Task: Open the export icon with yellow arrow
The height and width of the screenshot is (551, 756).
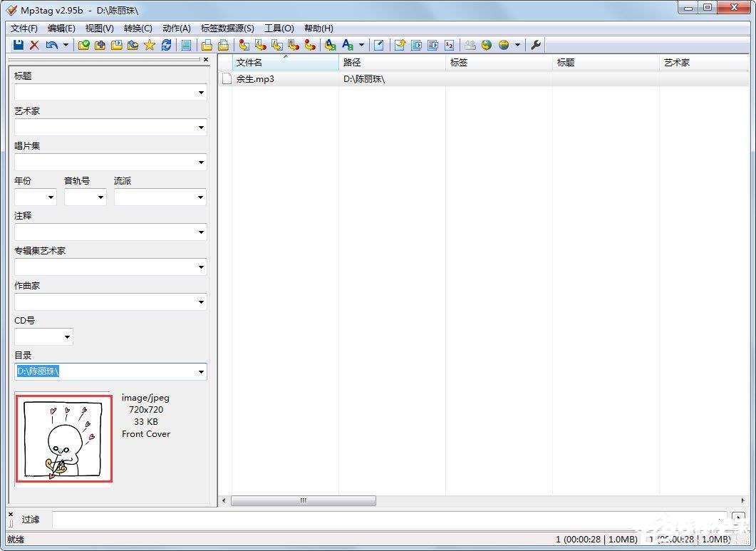Action: (400, 45)
